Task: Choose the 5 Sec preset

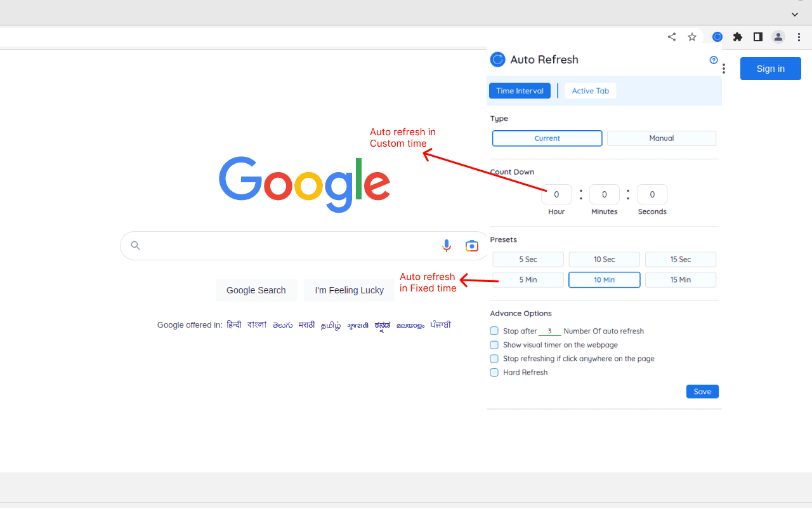Action: 528,260
